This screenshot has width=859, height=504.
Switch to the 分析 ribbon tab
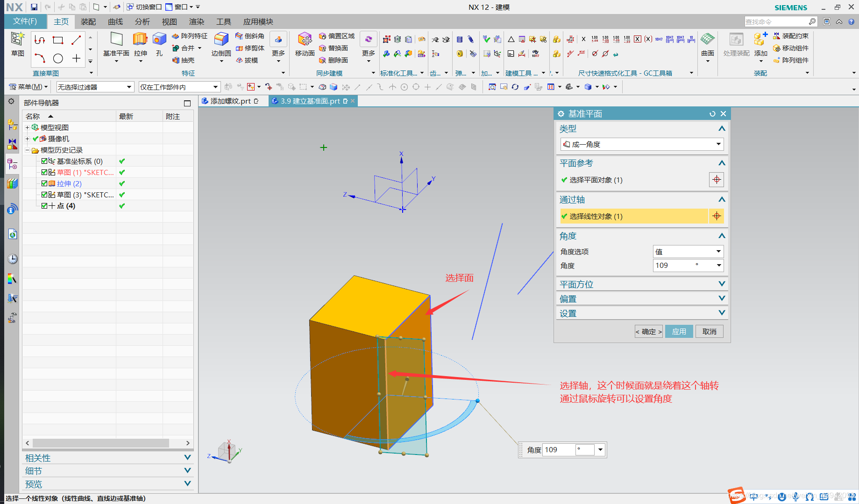pos(142,21)
